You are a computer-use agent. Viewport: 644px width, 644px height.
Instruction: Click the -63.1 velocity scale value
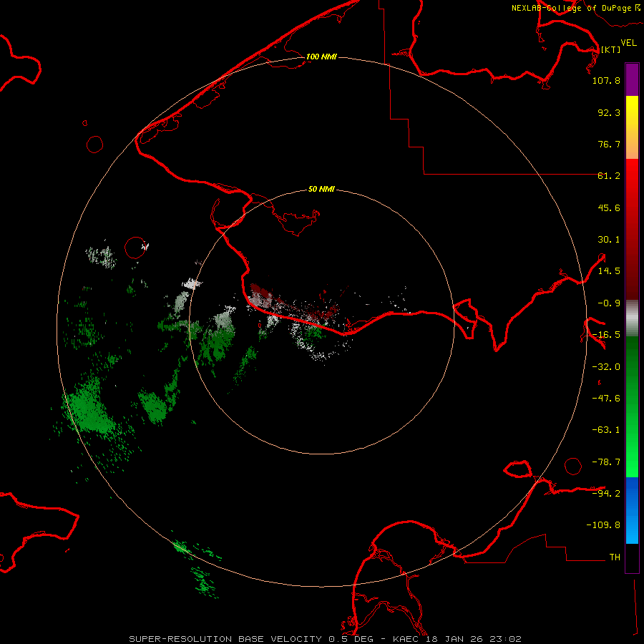coord(606,430)
